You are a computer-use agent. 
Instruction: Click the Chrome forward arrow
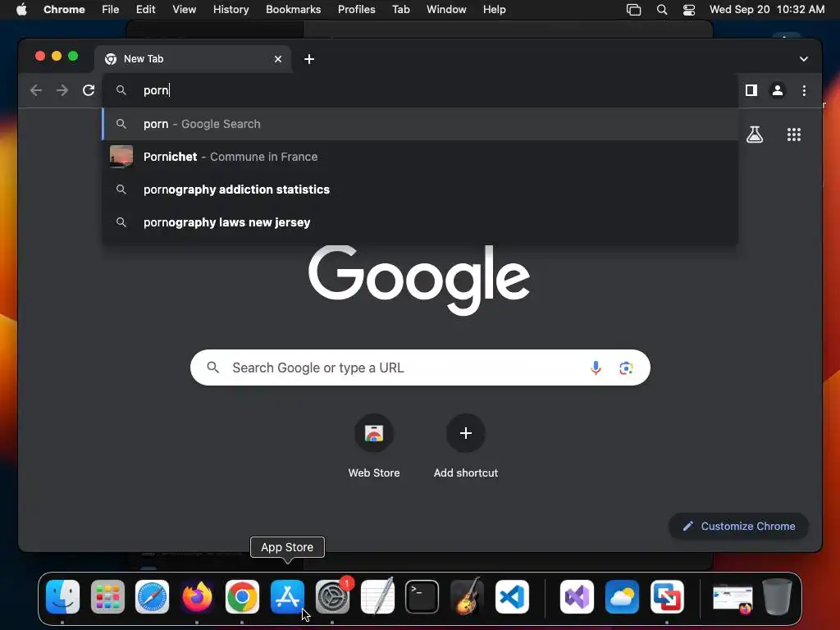[x=62, y=90]
